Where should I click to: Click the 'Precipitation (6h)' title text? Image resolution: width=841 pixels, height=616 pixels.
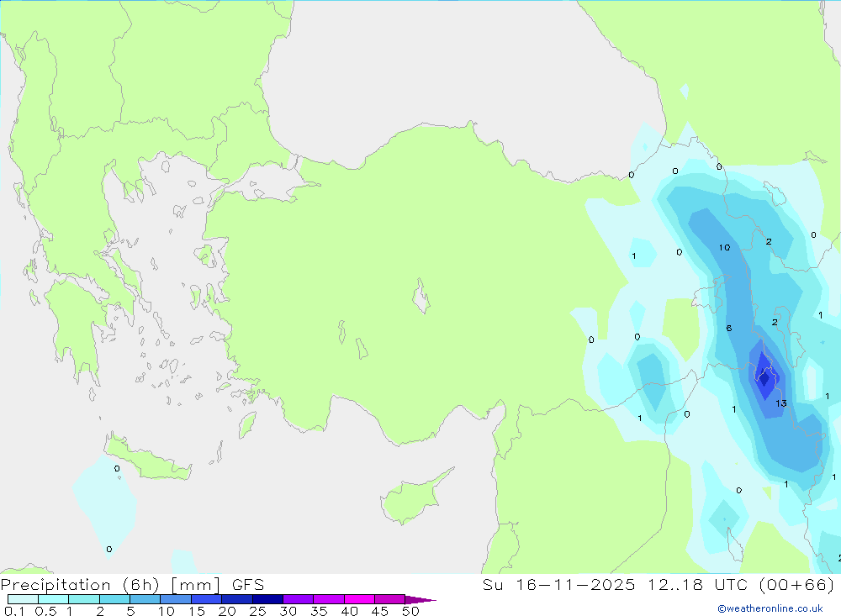(x=80, y=585)
